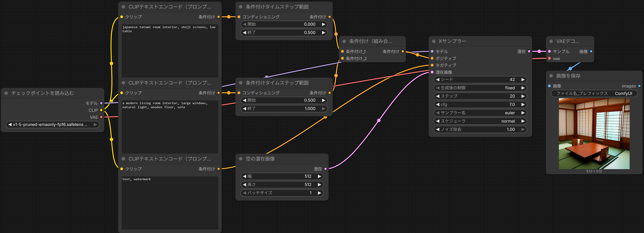Click the 終了 1.000 value field
The height and width of the screenshot is (233, 644).
[284, 108]
